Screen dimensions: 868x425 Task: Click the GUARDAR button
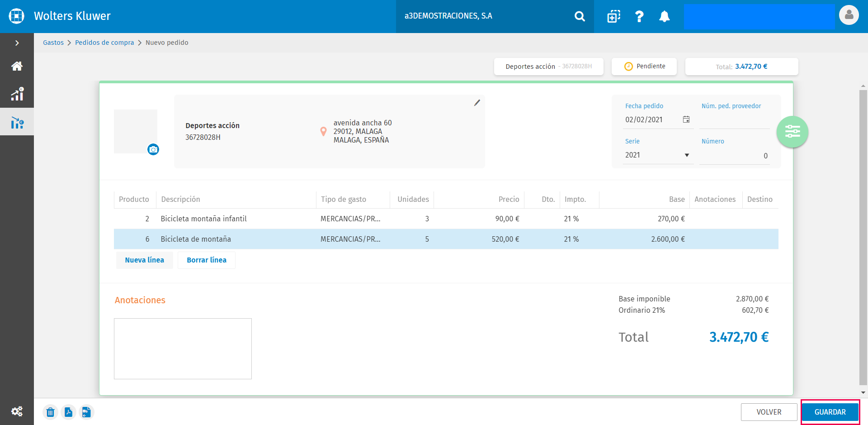[x=830, y=412]
